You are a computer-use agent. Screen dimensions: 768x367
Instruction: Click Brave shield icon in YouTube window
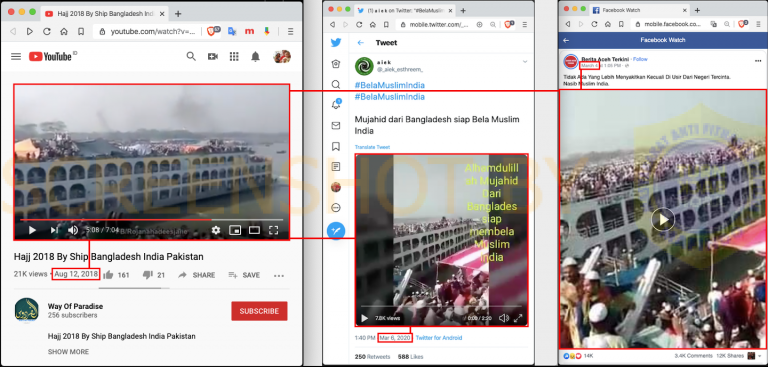click(213, 31)
